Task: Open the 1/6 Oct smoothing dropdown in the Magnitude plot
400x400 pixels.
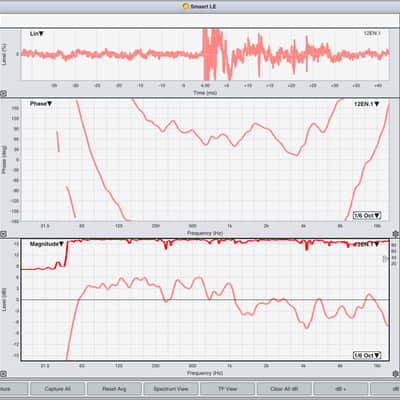Action: tap(367, 355)
